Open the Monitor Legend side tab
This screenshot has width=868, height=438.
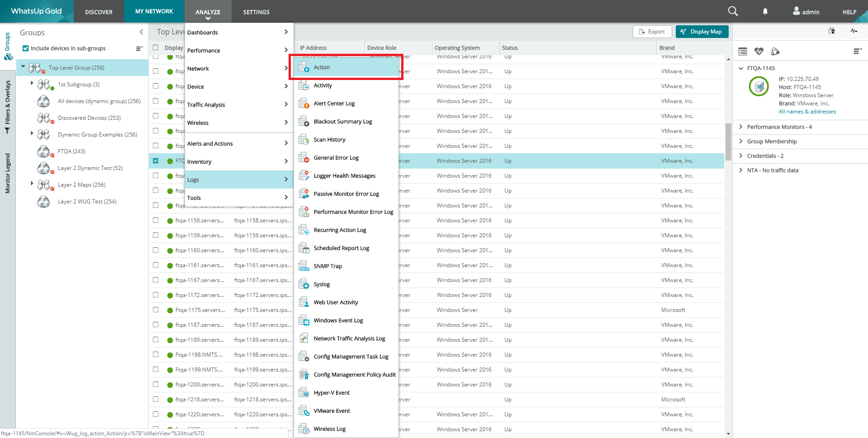click(x=8, y=173)
